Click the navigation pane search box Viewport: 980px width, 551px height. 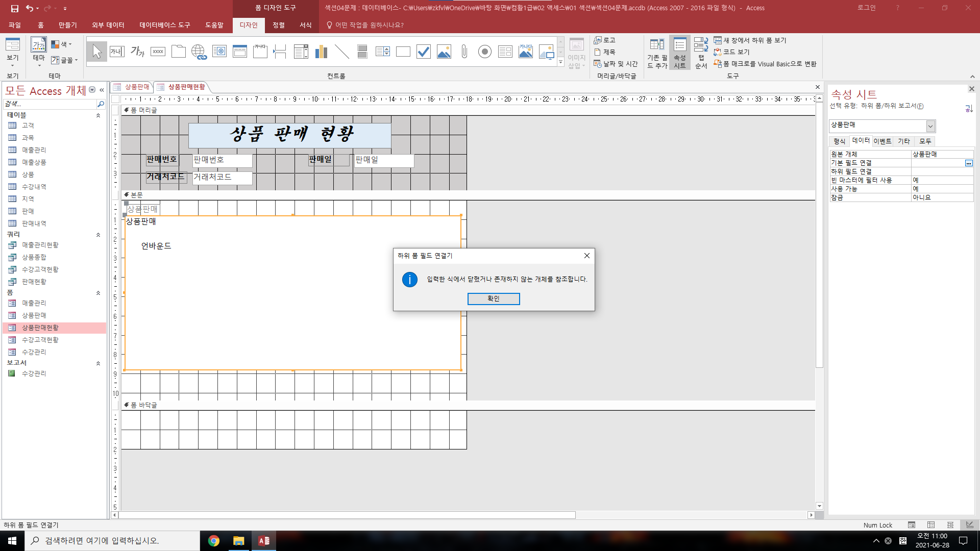click(x=50, y=104)
